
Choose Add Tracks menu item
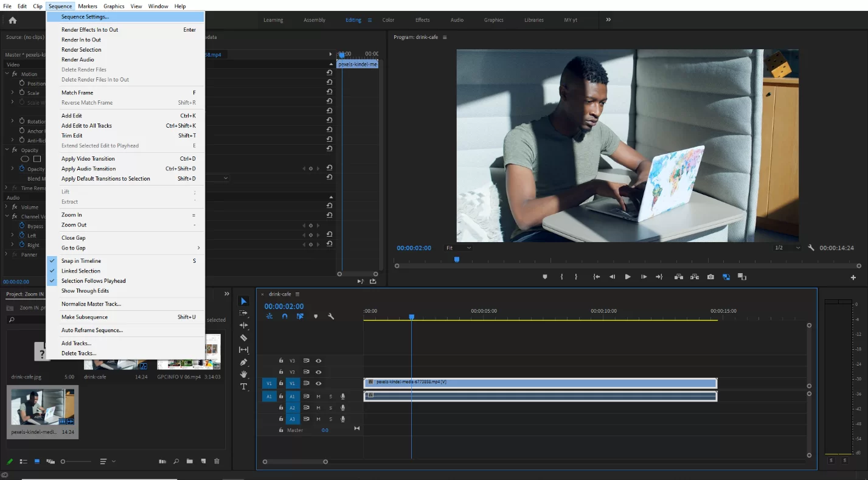[x=126, y=344]
